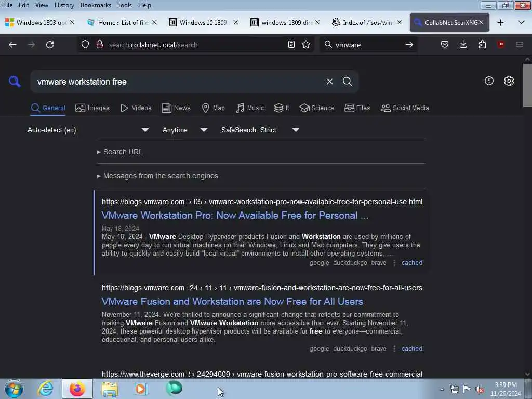
Task: Clear the search query text
Action: 329,82
